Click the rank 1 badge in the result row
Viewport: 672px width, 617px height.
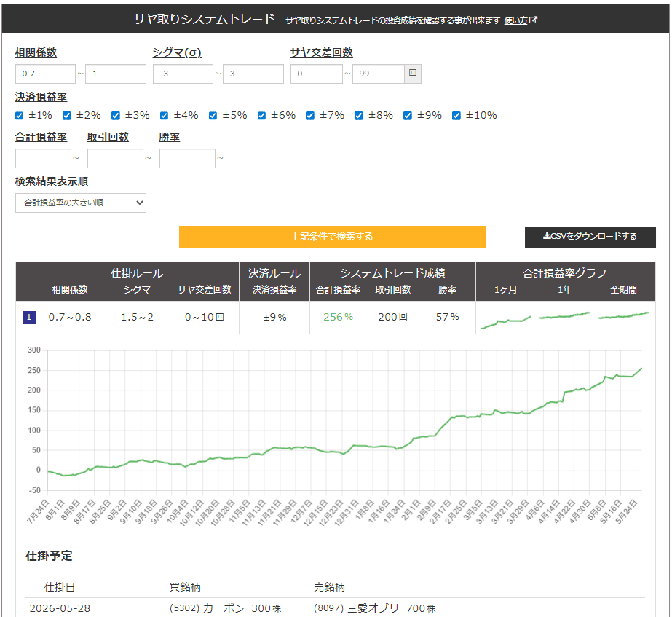pyautogui.click(x=28, y=318)
